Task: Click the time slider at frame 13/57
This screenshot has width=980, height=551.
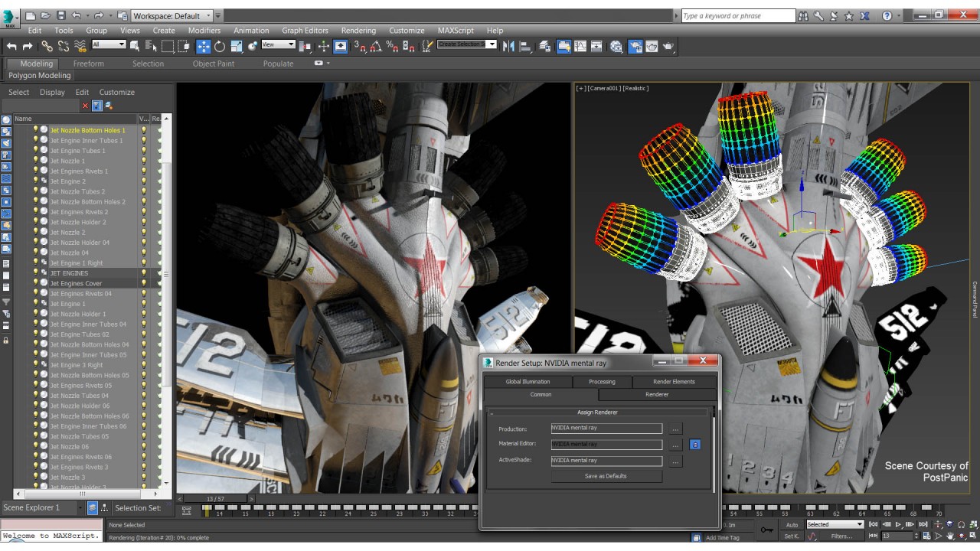Action: coord(214,499)
